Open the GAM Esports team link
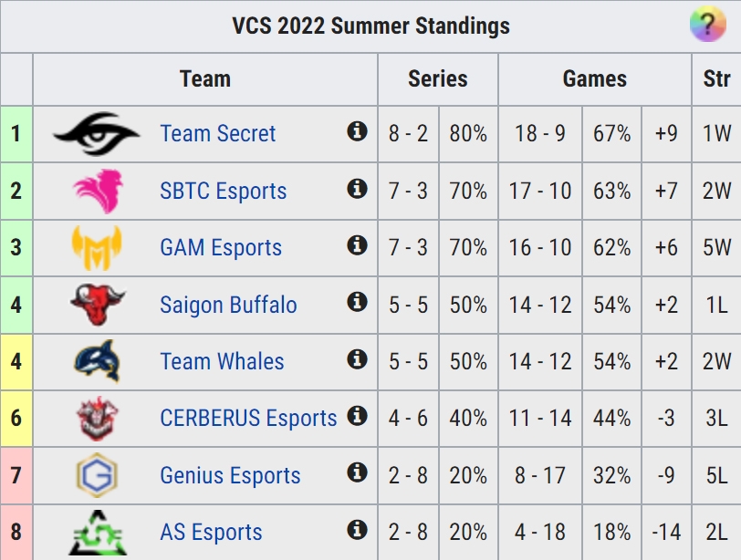The image size is (741, 560). point(221,248)
